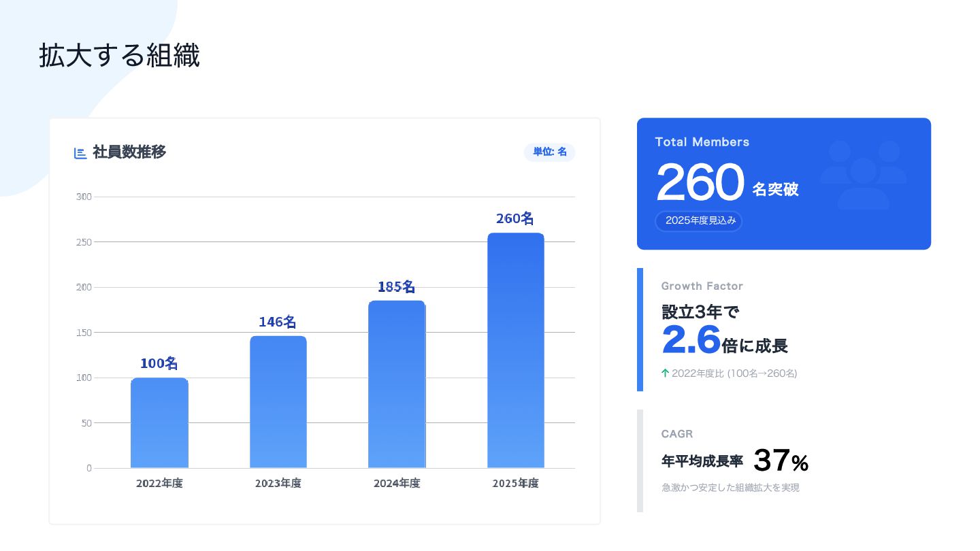Click the 2024年度 axis label

coord(397,484)
